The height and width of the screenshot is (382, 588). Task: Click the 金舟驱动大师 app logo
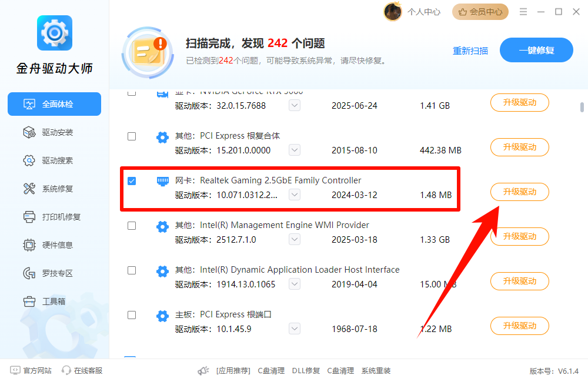[55, 33]
